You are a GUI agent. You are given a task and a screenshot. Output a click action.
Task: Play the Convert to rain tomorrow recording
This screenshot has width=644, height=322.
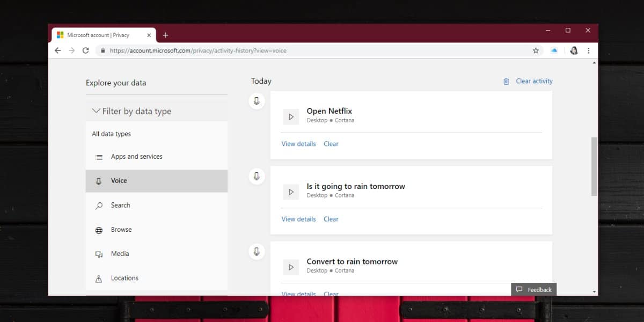tap(291, 267)
